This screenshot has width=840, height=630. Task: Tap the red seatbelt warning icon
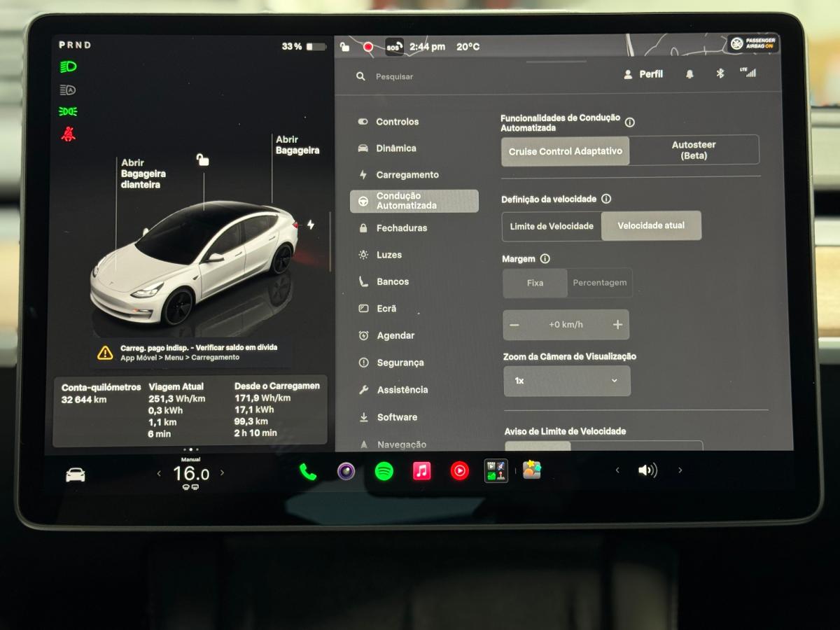point(68,134)
